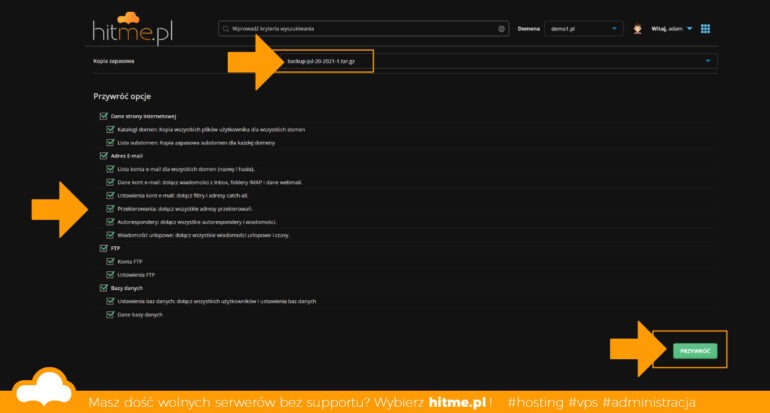
Task: Toggle the 'Konta FTP' checkbox
Action: pyautogui.click(x=110, y=262)
